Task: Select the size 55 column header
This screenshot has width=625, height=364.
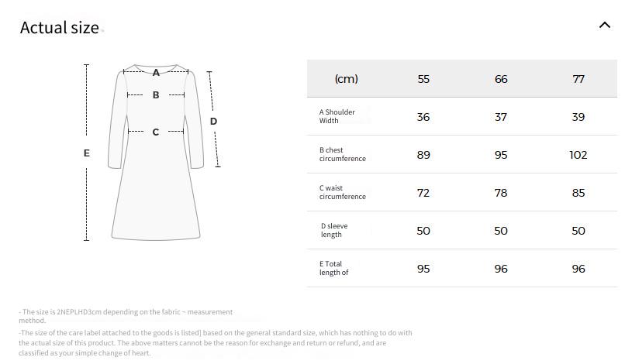Action: coord(423,79)
